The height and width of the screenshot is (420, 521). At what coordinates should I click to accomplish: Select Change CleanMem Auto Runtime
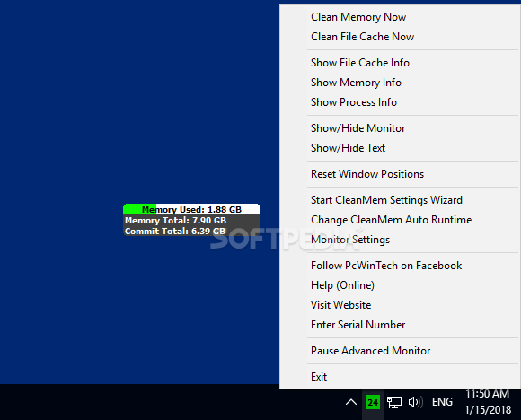coord(399,220)
